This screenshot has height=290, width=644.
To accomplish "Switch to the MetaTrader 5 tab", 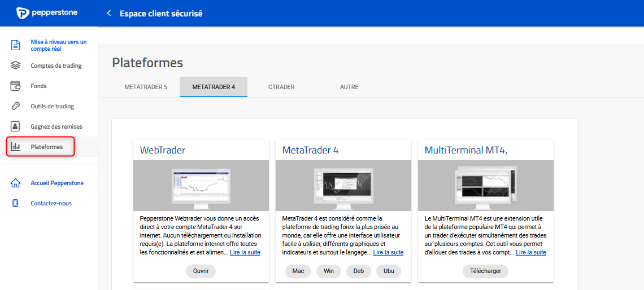I will [x=146, y=87].
